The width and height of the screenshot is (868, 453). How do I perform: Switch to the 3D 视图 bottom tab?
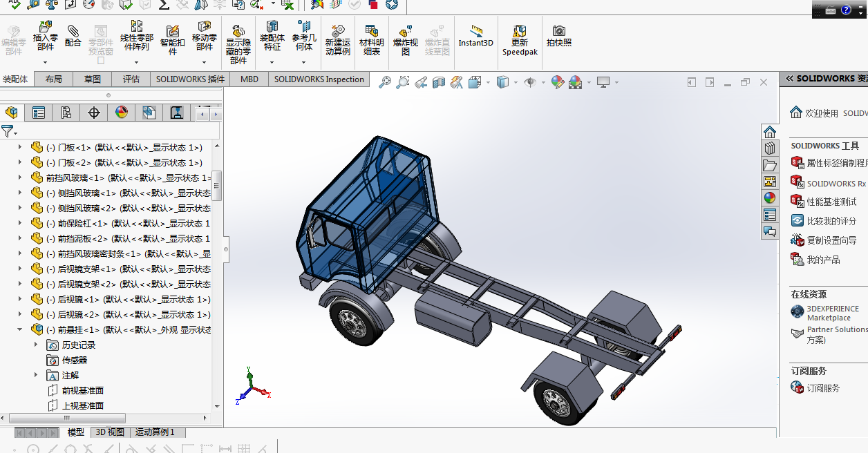[110, 432]
